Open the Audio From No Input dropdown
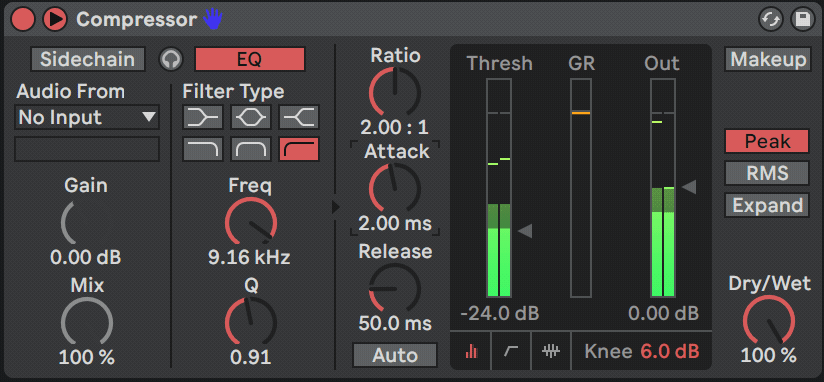Image resolution: width=824 pixels, height=382 pixels. tap(87, 117)
